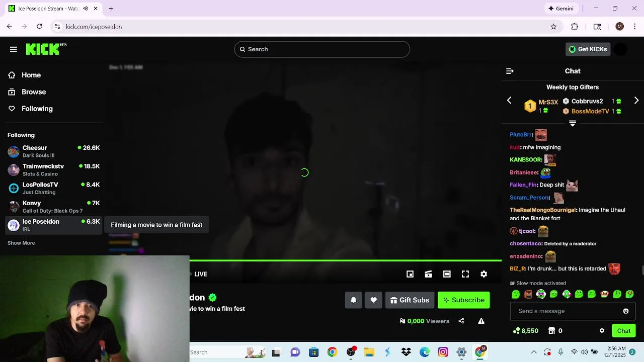
Task: Click the angry brown emote in quick emotes
Action: tap(528, 294)
